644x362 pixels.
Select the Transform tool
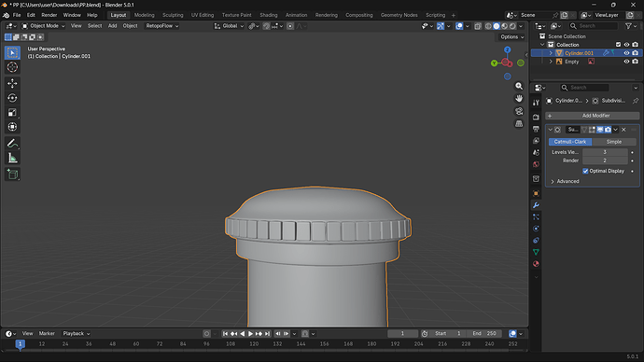click(12, 127)
